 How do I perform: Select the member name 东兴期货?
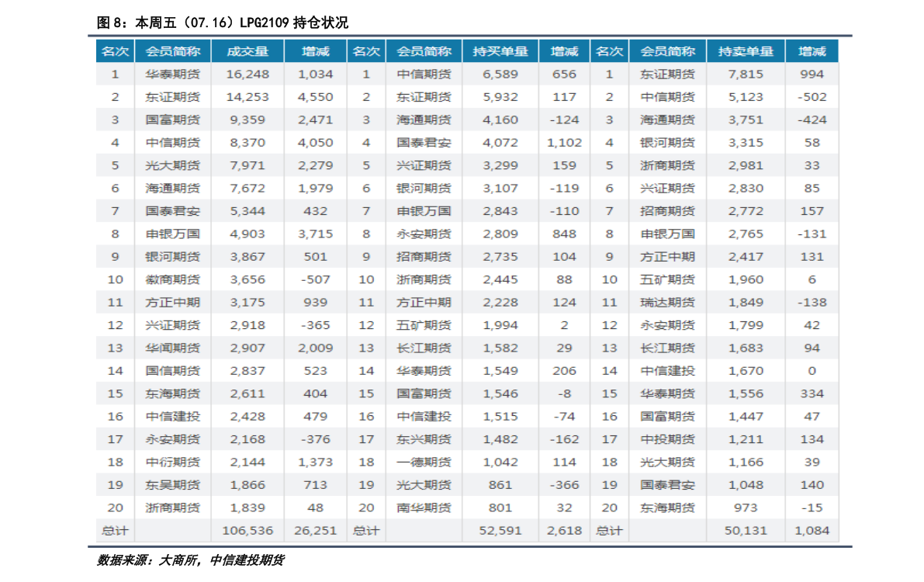[x=424, y=439]
